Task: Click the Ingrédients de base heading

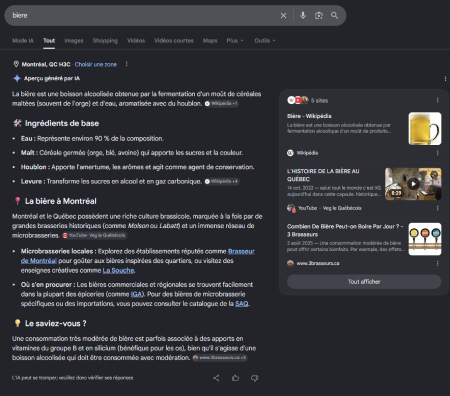Action: [x=62, y=123]
